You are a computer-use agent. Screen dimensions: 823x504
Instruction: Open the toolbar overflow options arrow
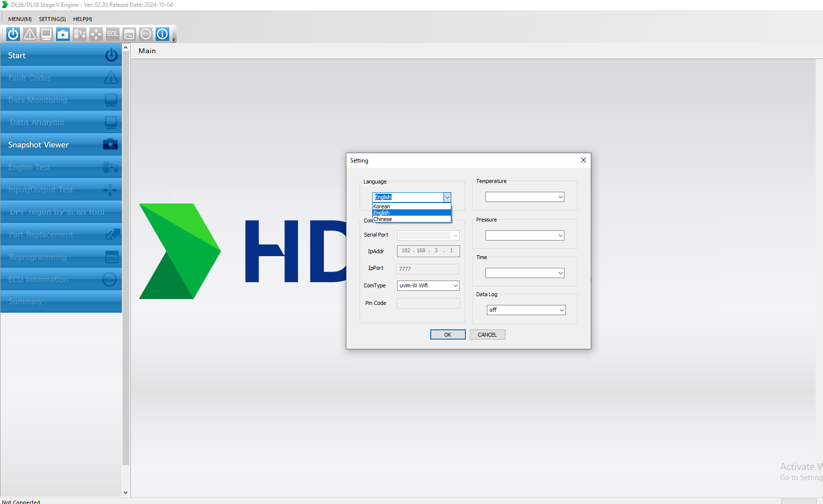pyautogui.click(x=174, y=40)
